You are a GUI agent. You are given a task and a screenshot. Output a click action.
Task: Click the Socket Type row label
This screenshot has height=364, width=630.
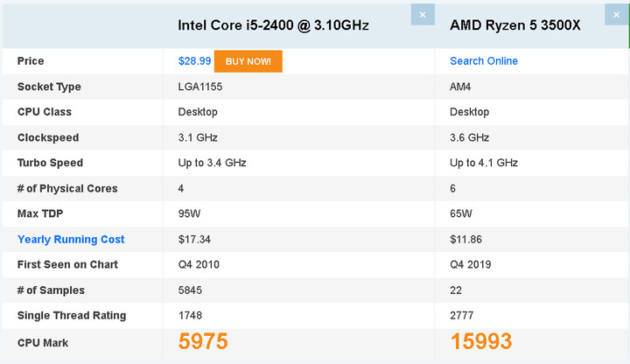[x=49, y=87]
